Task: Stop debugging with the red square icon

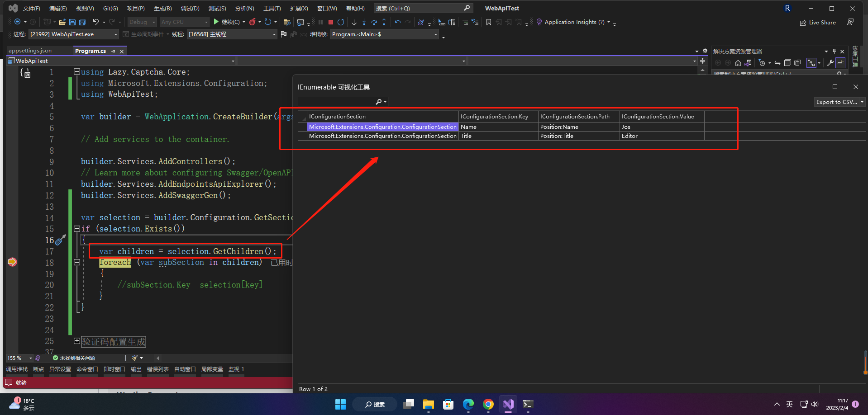Action: pos(331,22)
